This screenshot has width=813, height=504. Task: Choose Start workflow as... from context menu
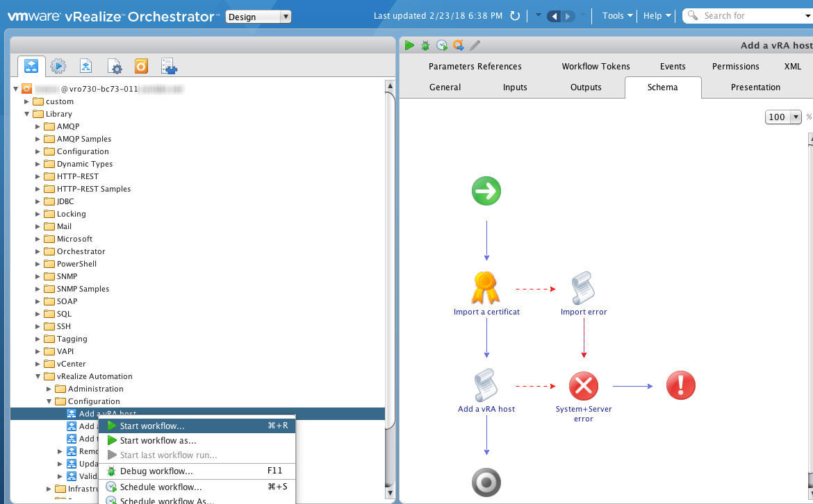(x=197, y=441)
